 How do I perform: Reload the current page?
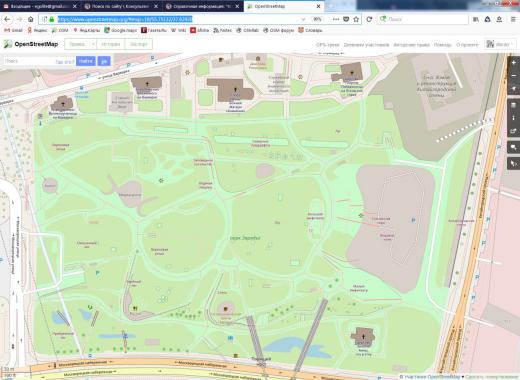[x=369, y=19]
